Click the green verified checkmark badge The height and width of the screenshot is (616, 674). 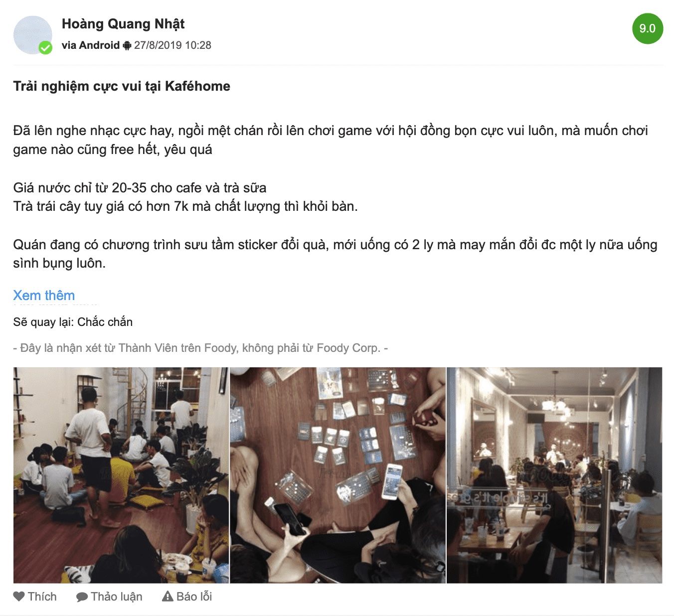click(45, 48)
